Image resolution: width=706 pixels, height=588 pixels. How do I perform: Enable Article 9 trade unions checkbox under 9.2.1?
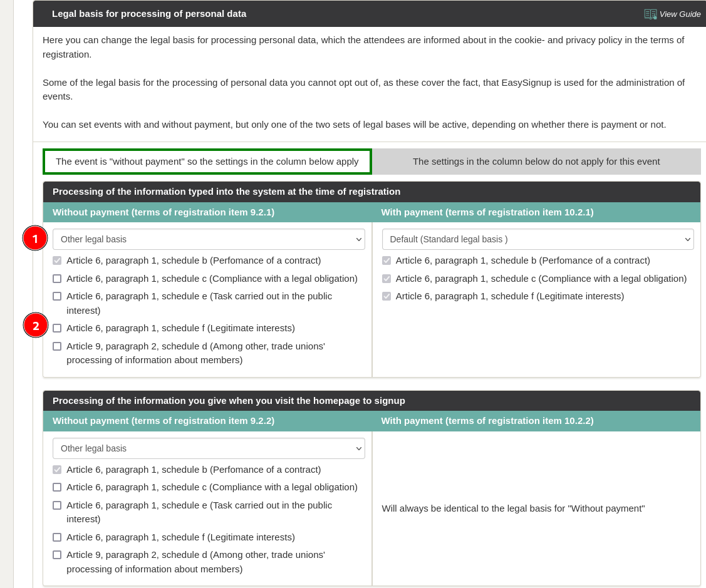[x=57, y=346]
